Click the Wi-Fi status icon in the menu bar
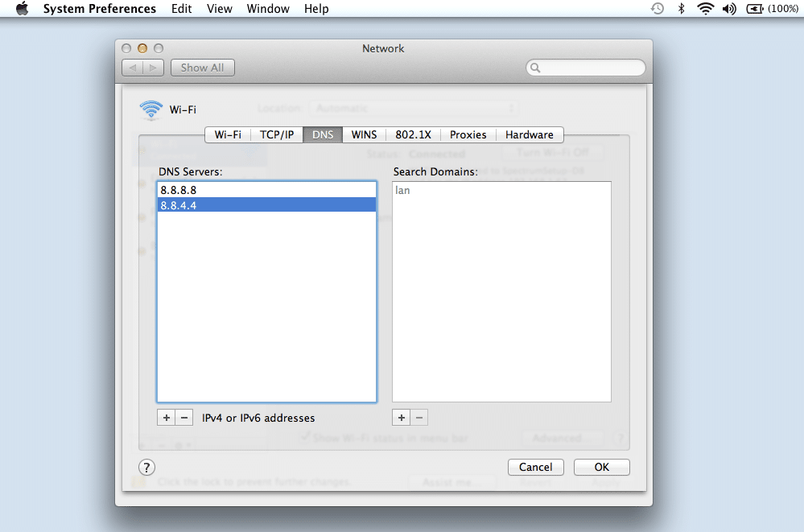Viewport: 804px width, 532px height. pyautogui.click(x=707, y=9)
